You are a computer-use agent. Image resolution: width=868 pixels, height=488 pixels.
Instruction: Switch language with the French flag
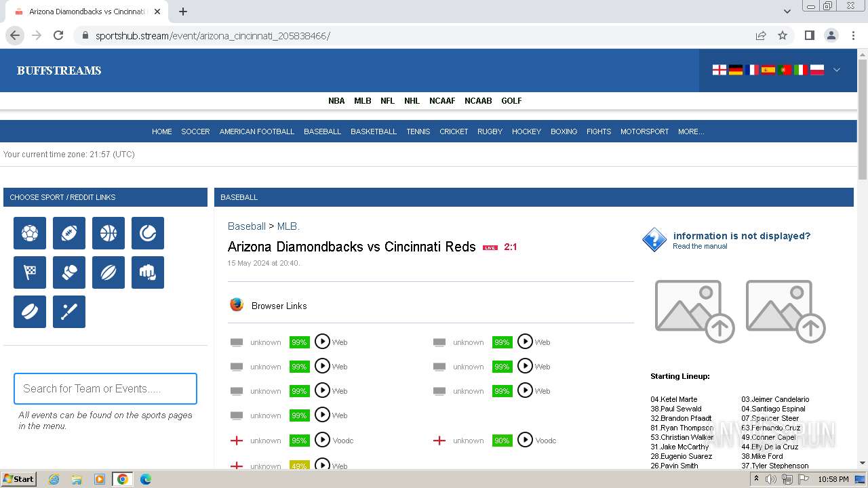click(x=752, y=70)
